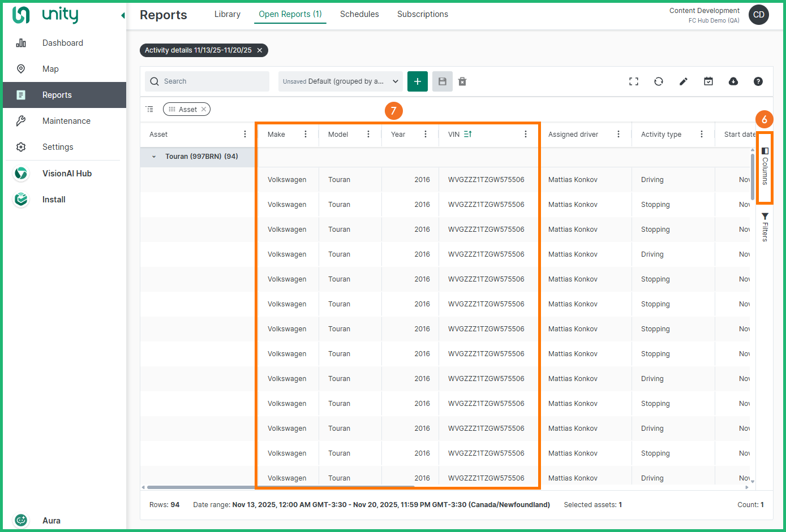786x532 pixels.
Task: Toggle VIN column sort order
Action: click(x=467, y=134)
